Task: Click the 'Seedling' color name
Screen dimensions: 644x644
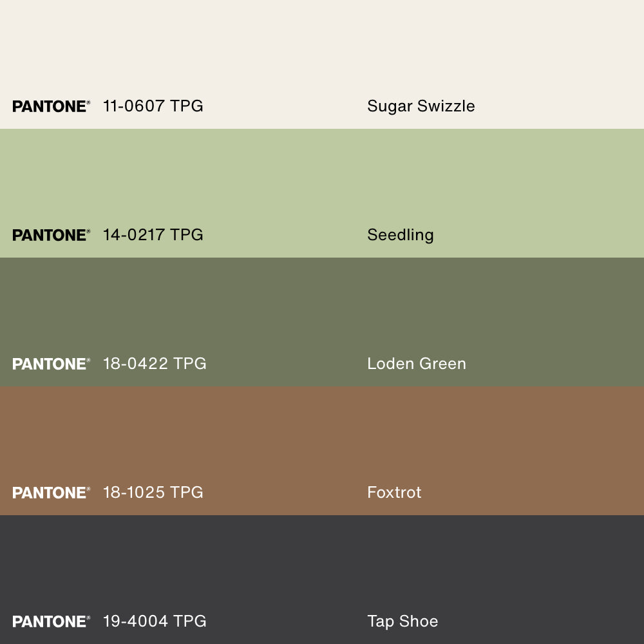Action: [401, 235]
